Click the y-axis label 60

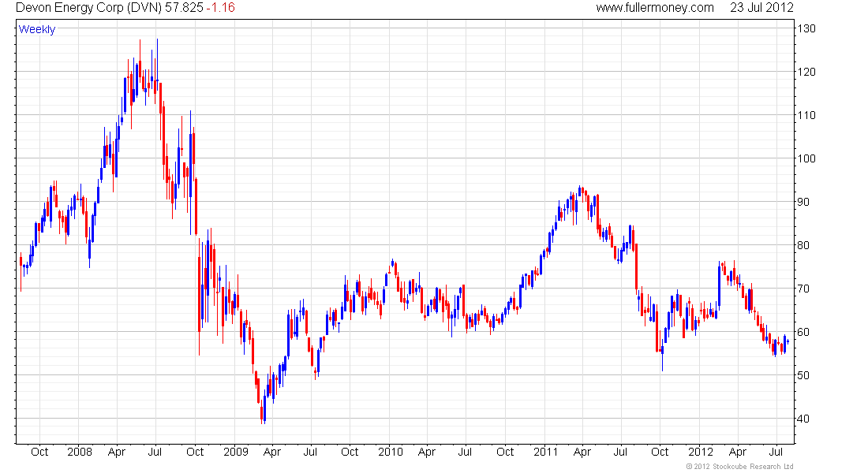[803, 332]
